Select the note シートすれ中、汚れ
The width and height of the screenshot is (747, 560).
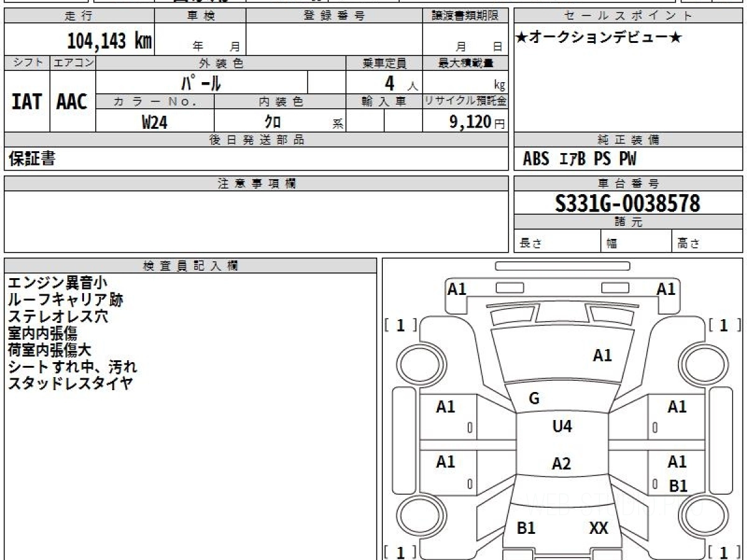click(x=72, y=367)
